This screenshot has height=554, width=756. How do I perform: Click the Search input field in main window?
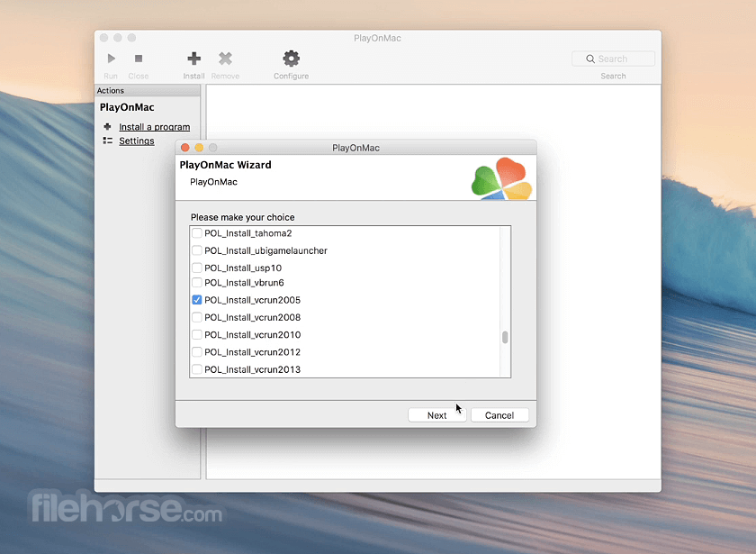pos(613,59)
